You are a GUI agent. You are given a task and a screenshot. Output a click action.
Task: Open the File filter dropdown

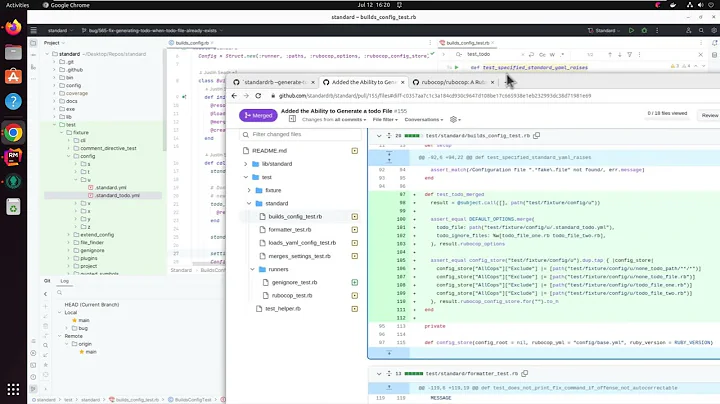(x=385, y=119)
